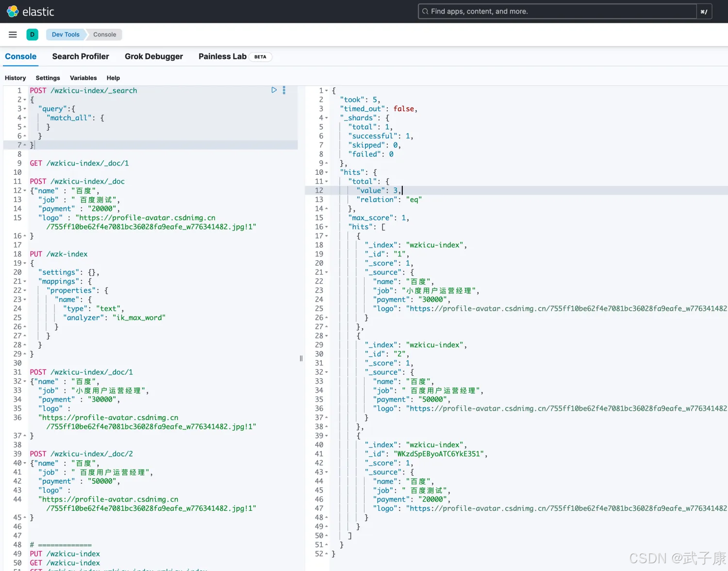The image size is (728, 571).
Task: Open the Painless Lab tab
Action: (222, 56)
